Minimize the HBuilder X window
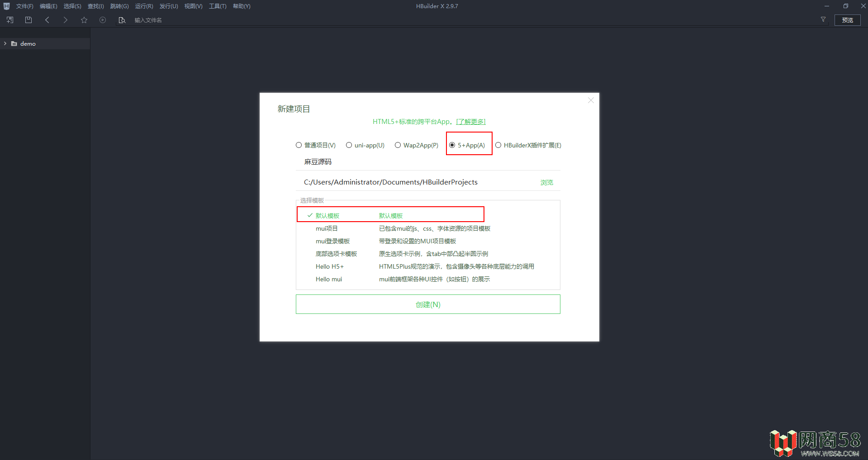 [x=827, y=6]
